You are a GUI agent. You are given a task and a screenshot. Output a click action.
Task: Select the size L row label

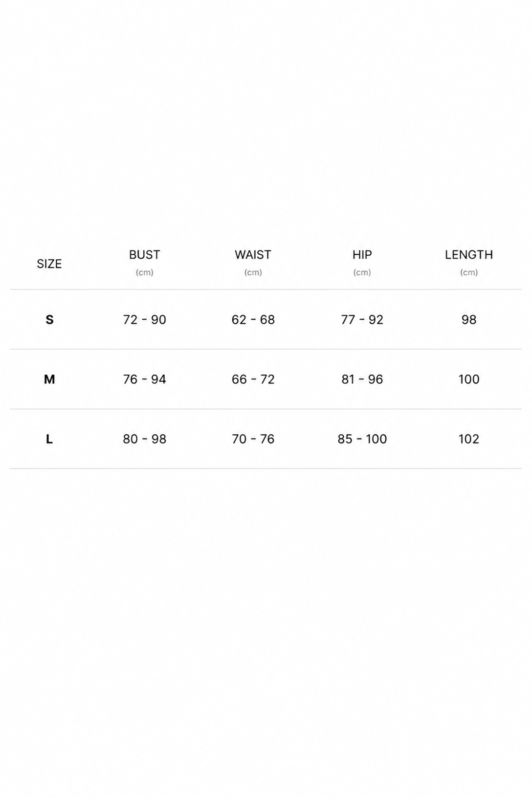click(49, 439)
